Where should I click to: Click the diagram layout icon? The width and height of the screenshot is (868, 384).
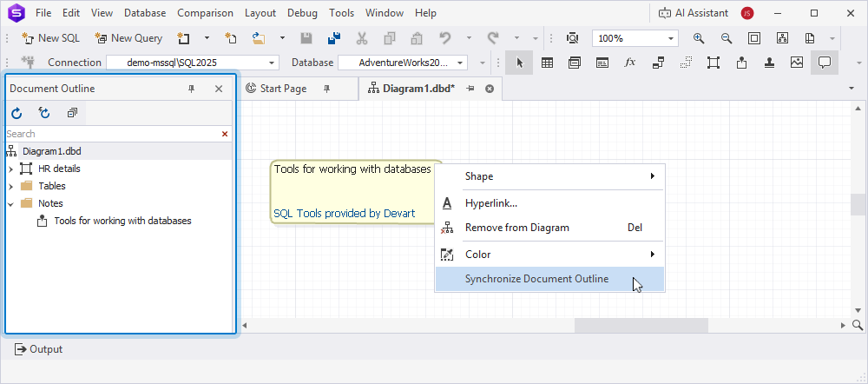782,38
